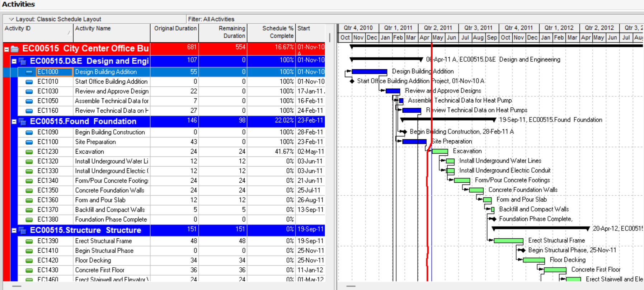Click the red data date line in Gantt

(427, 215)
